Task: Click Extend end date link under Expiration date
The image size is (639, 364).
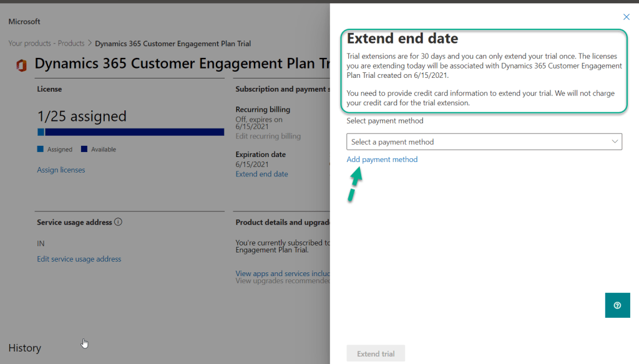Action: point(261,174)
